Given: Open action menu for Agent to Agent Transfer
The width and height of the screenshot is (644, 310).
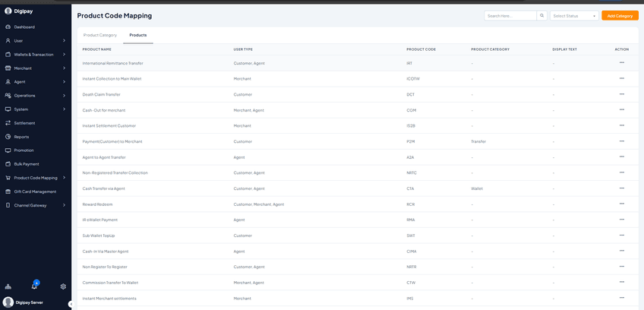Looking at the screenshot, I should (621, 157).
